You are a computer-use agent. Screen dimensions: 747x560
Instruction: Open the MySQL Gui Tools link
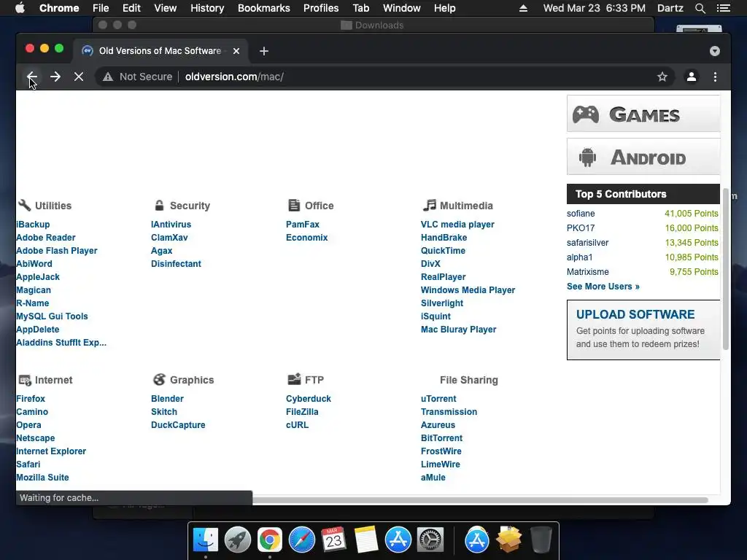(x=52, y=316)
